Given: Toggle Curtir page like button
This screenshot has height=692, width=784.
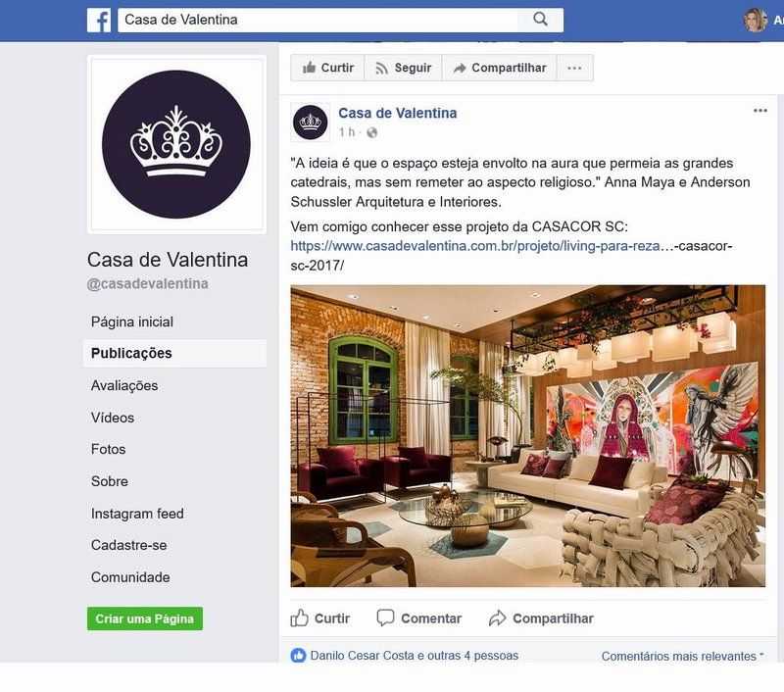Looking at the screenshot, I should tap(328, 68).
